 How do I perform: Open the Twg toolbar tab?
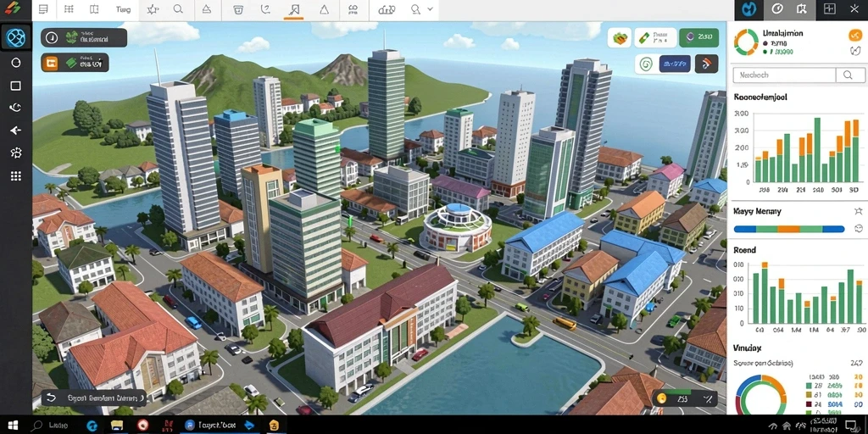point(123,9)
